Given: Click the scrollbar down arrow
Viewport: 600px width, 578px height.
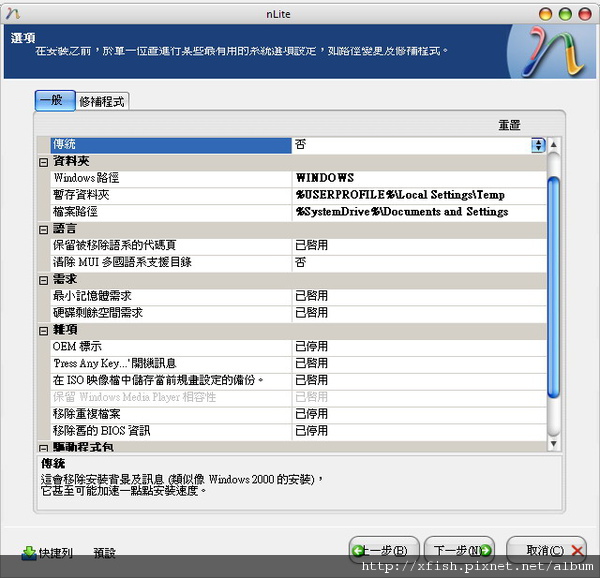Looking at the screenshot, I should [553, 443].
